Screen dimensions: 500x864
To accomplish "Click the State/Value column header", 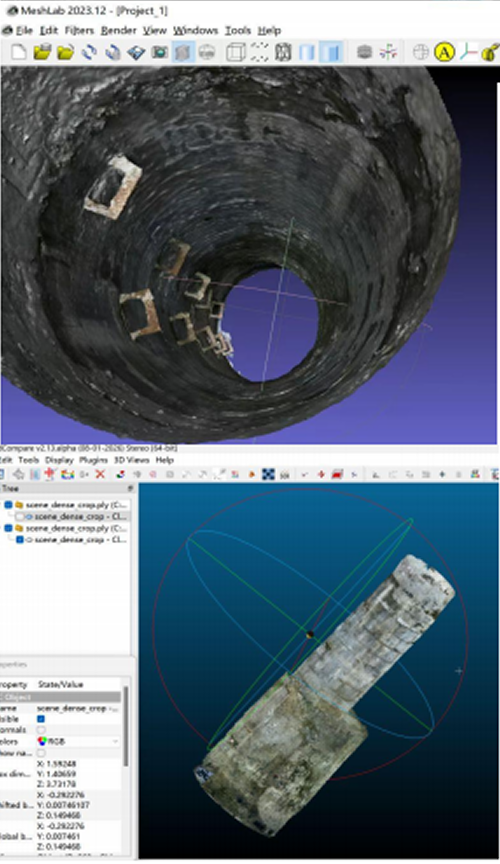I will (x=61, y=684).
